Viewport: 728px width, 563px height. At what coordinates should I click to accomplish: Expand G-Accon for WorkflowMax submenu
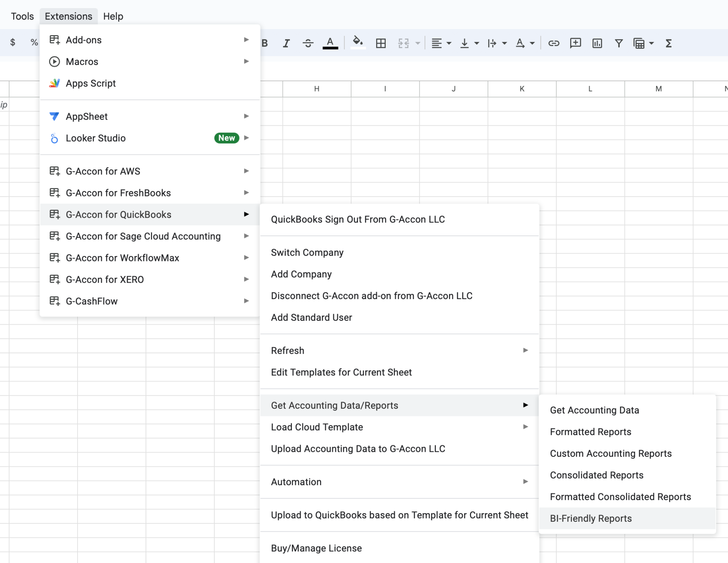(150, 258)
